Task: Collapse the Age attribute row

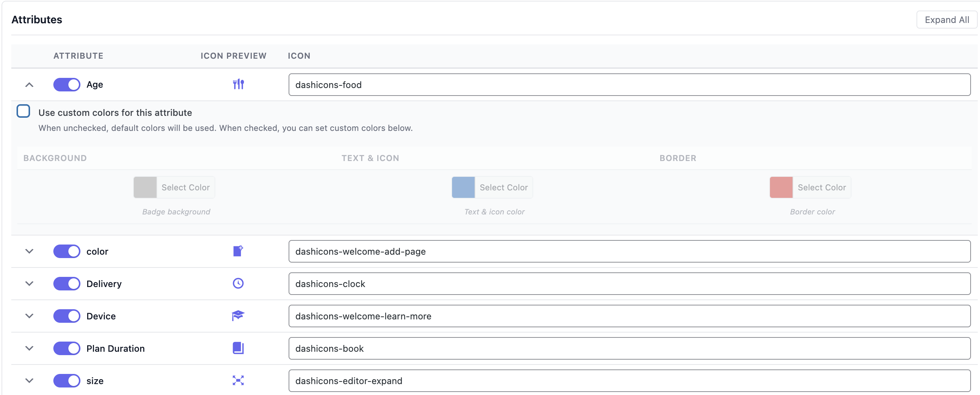Action: 29,84
